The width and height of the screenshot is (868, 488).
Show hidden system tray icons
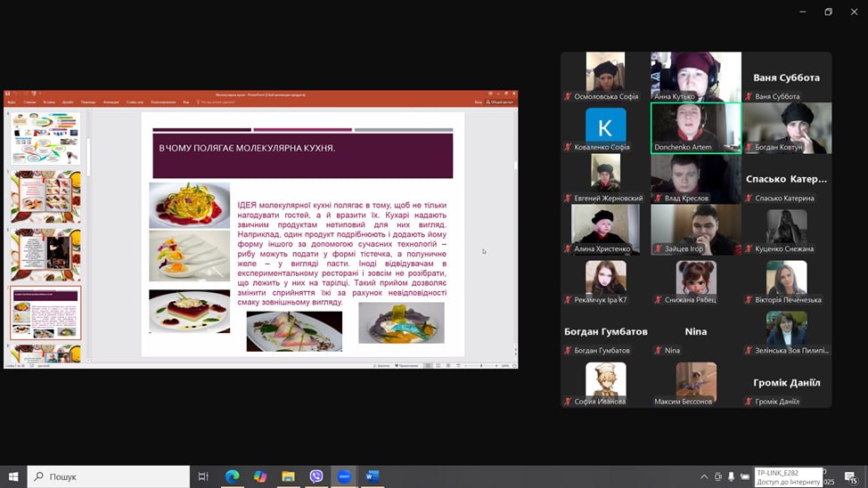[x=703, y=477]
